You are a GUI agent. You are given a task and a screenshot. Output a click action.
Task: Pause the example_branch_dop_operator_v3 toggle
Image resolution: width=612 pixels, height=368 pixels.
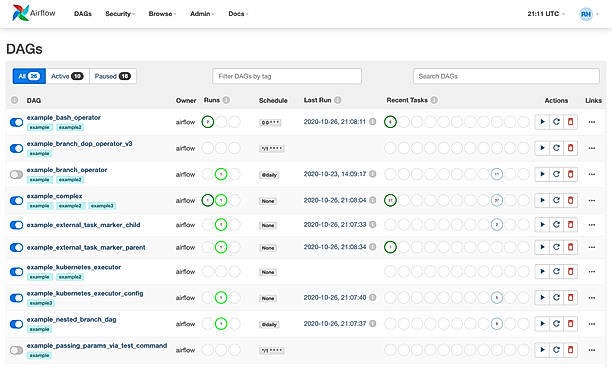tap(16, 148)
